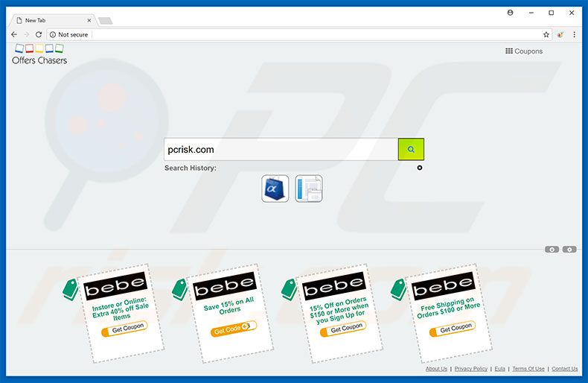
Task: Click the right coupon panel settings toggle
Action: [569, 250]
